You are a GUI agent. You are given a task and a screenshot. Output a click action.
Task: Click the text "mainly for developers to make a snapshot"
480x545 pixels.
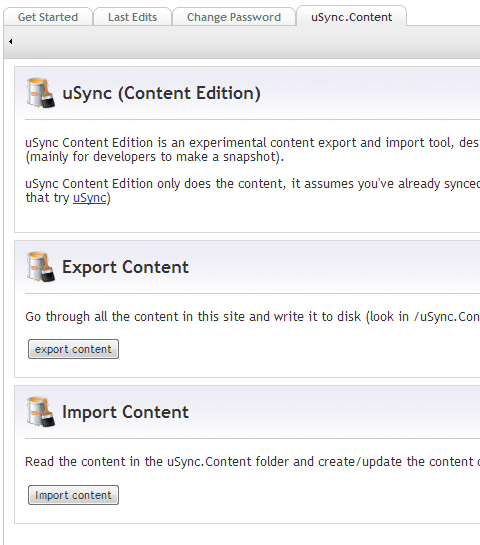click(x=153, y=157)
